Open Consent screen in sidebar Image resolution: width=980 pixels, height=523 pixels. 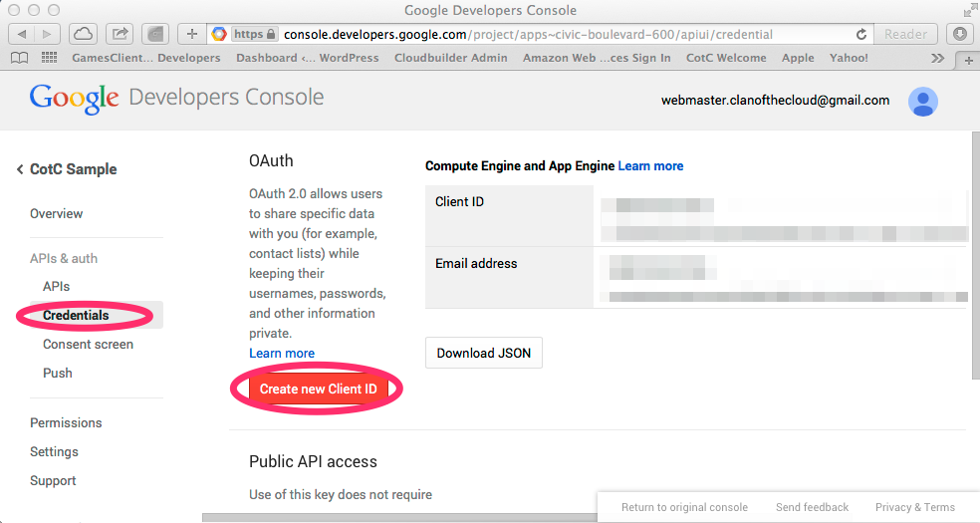pos(88,345)
